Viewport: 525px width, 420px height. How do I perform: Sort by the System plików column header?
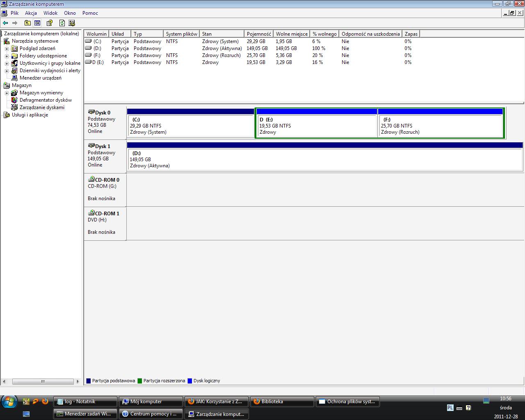click(x=182, y=34)
